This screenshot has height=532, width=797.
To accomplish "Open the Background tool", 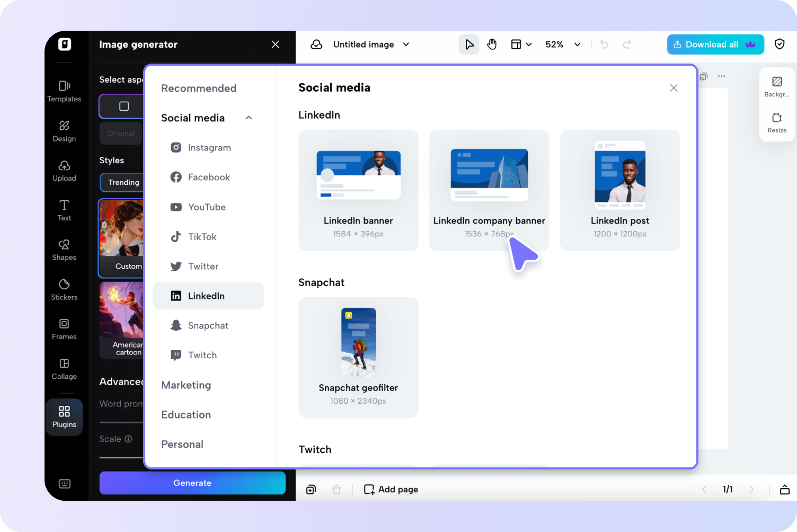I will (777, 86).
